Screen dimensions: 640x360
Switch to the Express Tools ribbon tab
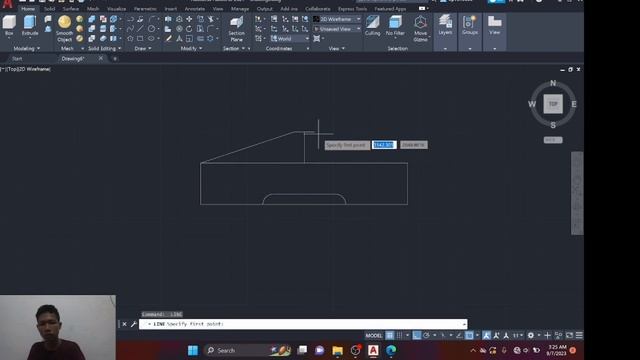(352, 9)
